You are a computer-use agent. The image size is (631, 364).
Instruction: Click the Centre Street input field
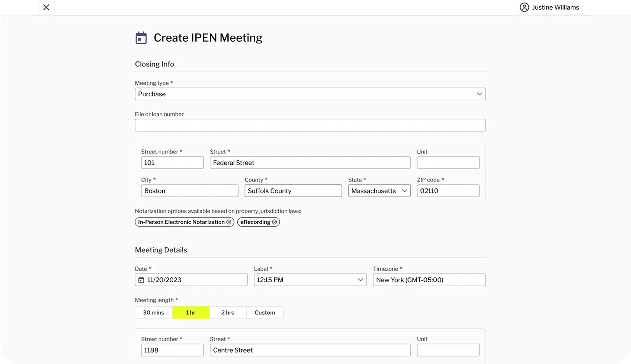(x=310, y=350)
